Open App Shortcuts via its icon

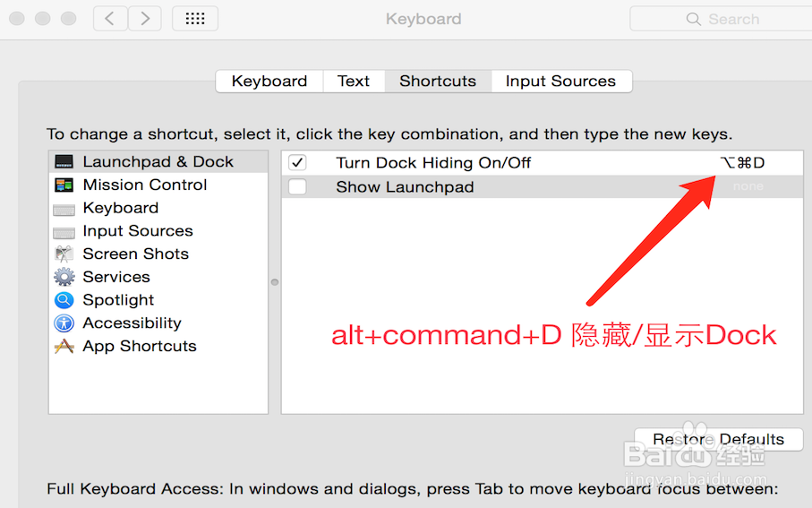[x=64, y=347]
